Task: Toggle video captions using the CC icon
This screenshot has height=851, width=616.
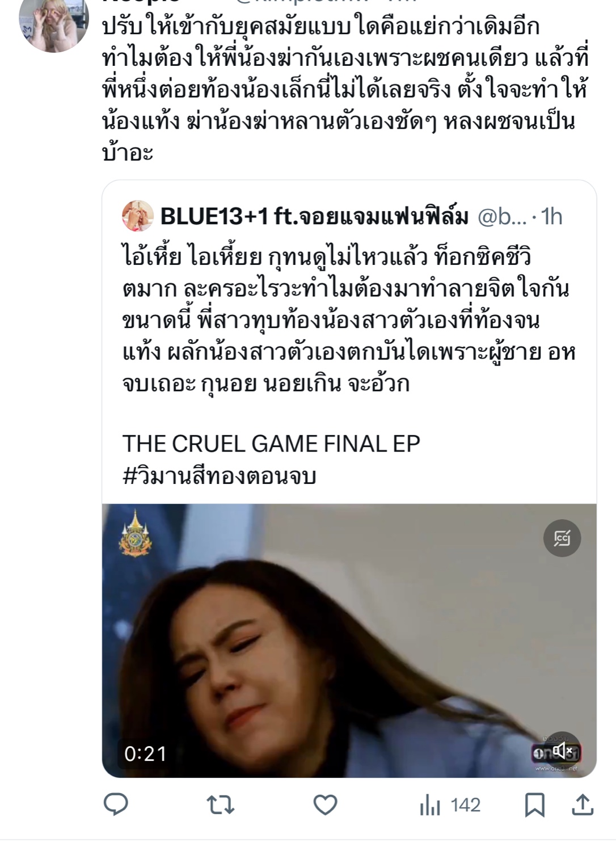Action: 562,538
